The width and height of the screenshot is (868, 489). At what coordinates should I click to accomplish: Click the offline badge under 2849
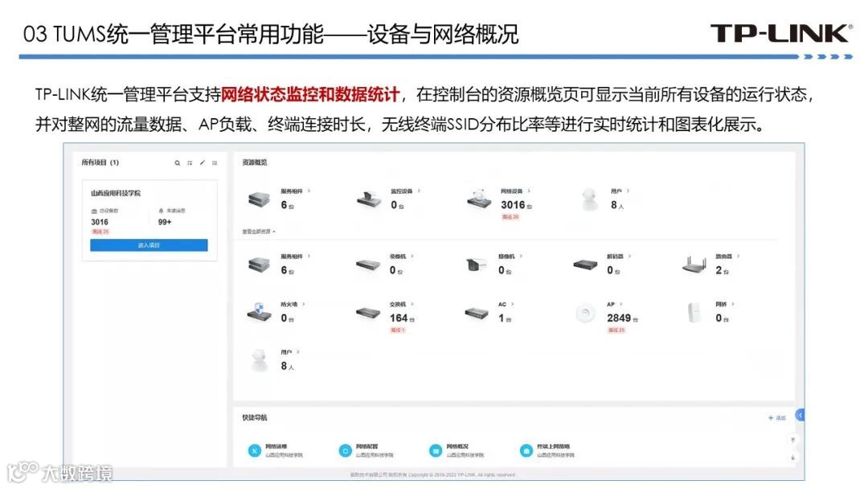click(x=616, y=330)
